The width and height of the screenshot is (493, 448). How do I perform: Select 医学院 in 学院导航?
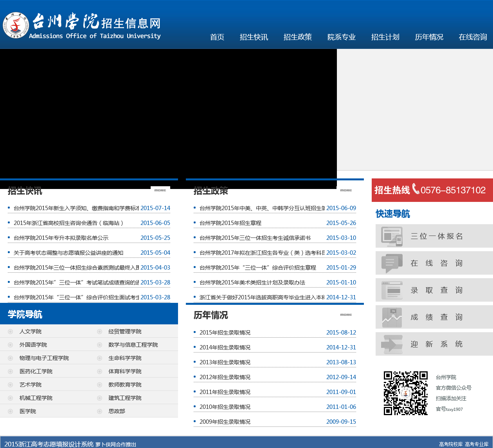tap(28, 411)
